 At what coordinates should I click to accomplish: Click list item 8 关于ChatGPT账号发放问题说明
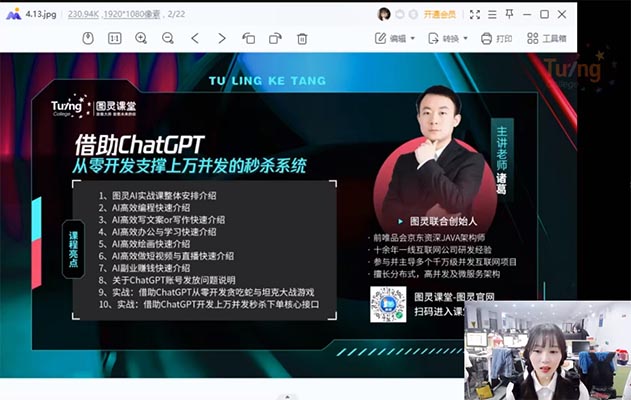167,280
